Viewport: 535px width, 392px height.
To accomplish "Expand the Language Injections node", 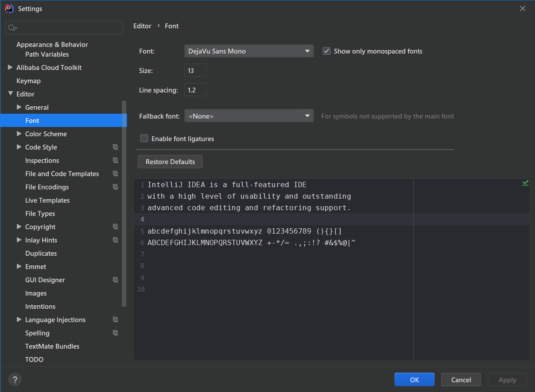I will [19, 319].
